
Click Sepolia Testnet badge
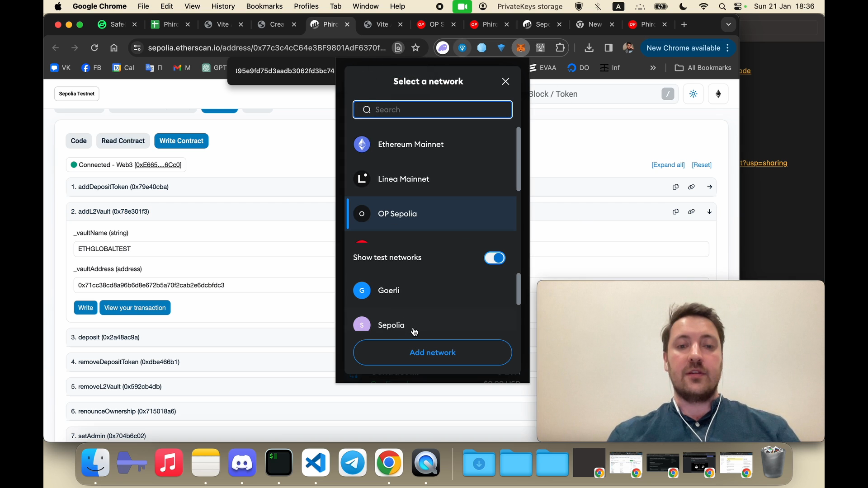77,94
